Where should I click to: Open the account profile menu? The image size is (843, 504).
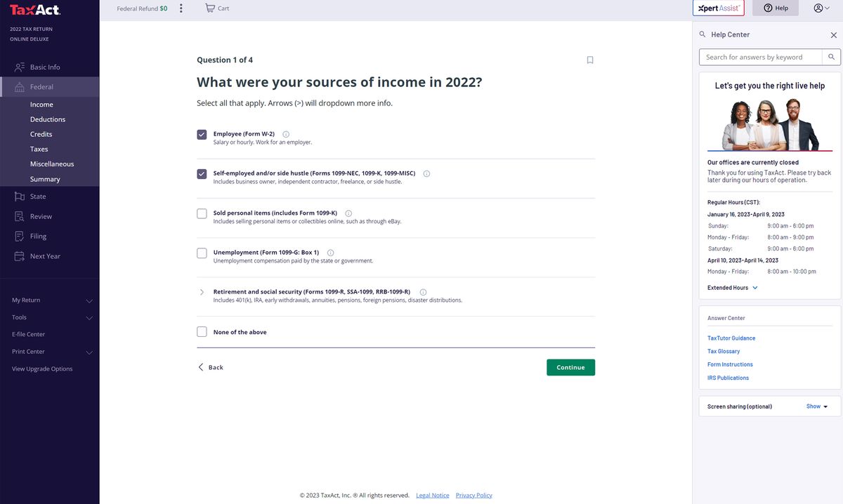(x=819, y=8)
